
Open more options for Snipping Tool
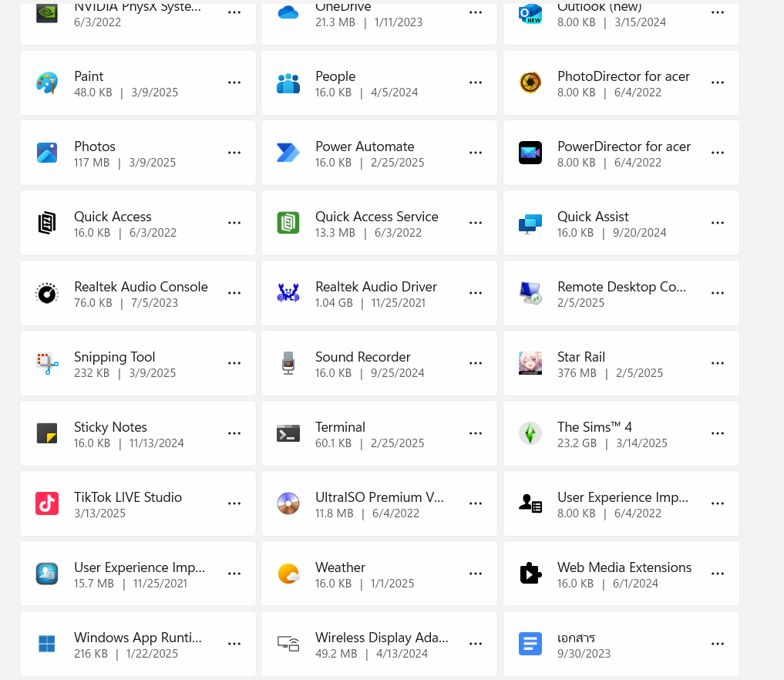[234, 363]
